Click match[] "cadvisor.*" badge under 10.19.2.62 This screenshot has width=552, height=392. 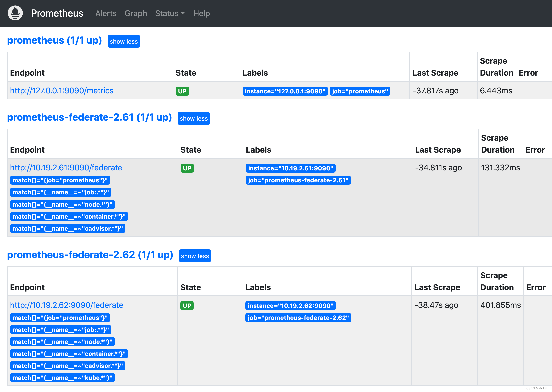click(68, 366)
